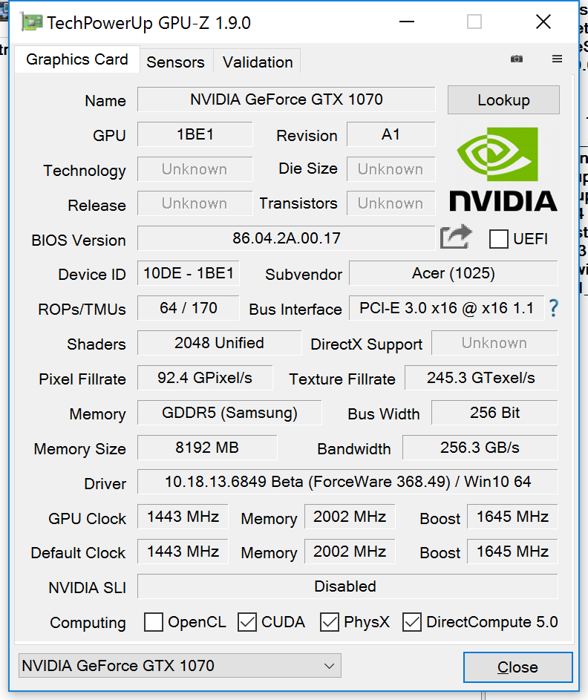This screenshot has width=588, height=700.
Task: Take a screenshot with the camera icon
Action: pyautogui.click(x=517, y=59)
